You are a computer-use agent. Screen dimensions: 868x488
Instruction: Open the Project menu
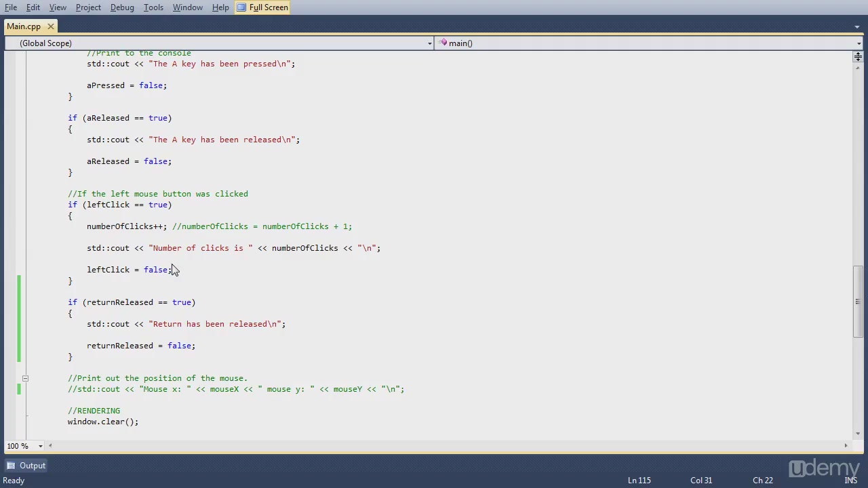pos(88,7)
